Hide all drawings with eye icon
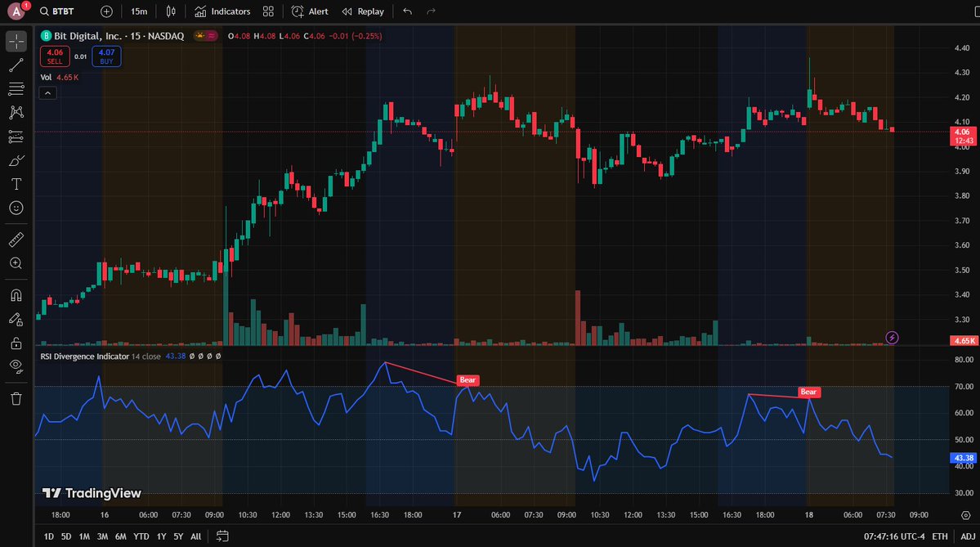Image resolution: width=980 pixels, height=547 pixels. 16,367
